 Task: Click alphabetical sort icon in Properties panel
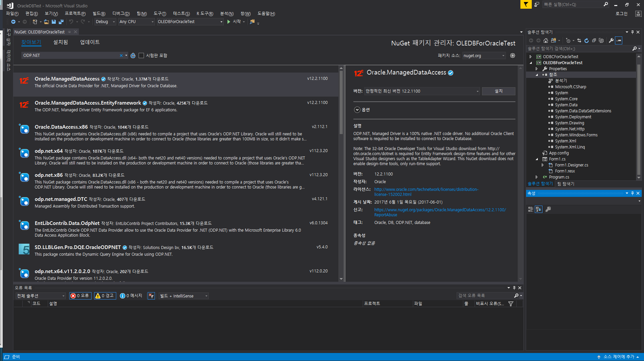tap(538, 209)
